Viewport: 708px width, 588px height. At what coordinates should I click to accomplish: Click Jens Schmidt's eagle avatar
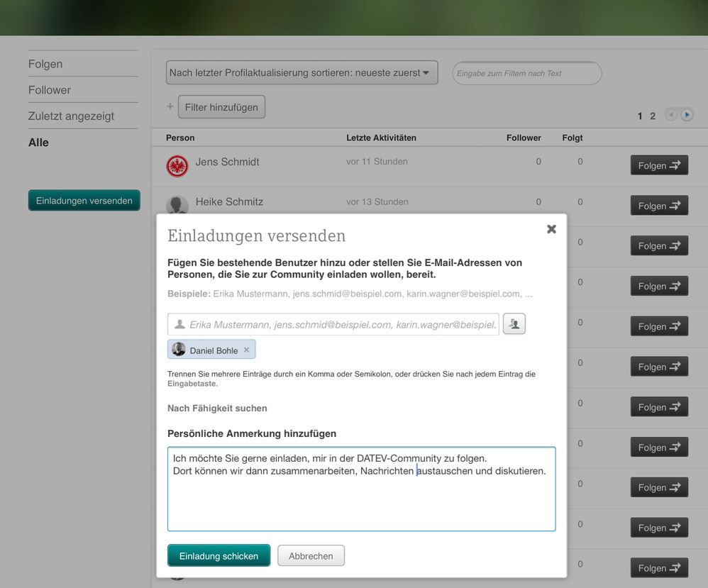point(177,166)
